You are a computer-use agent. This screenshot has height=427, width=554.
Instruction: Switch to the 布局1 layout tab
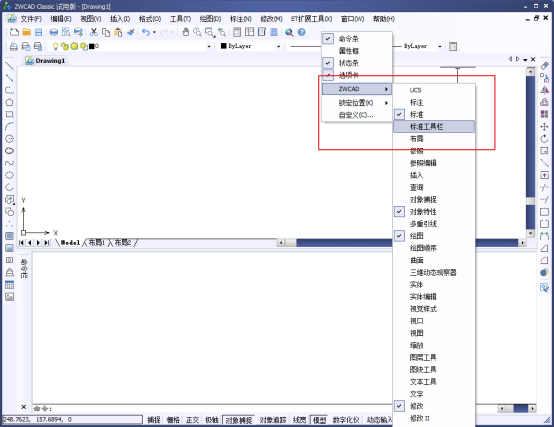click(x=96, y=242)
